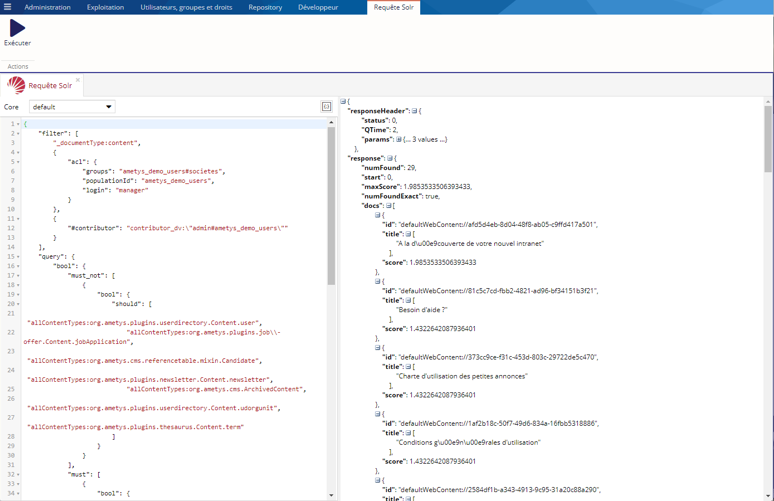Fold the filter block at line 2

pyautogui.click(x=18, y=134)
